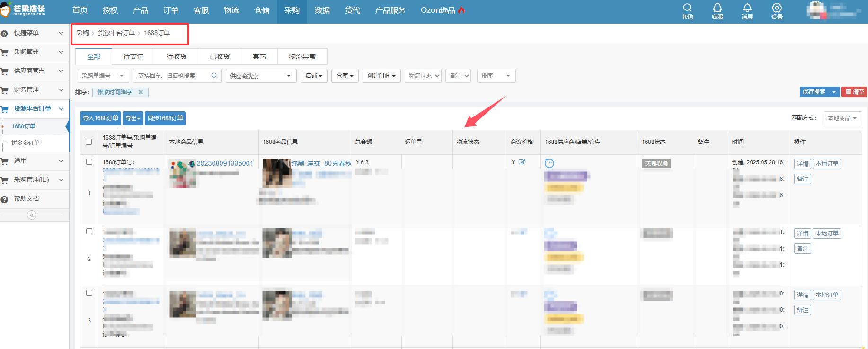The image size is (868, 349).
Task: Open the 创建时间 filter dropdown
Action: tap(381, 76)
